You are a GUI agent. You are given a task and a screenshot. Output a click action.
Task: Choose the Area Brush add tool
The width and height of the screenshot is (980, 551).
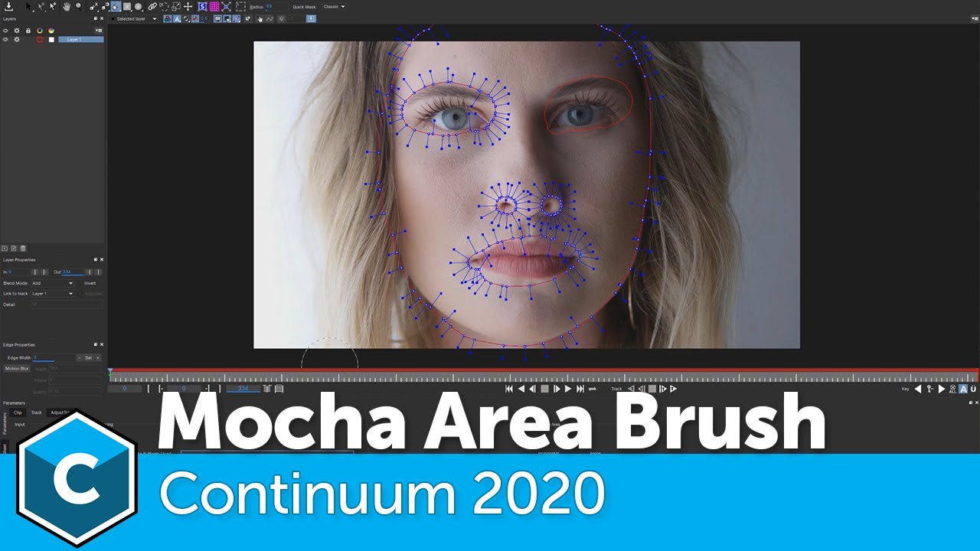click(x=116, y=6)
